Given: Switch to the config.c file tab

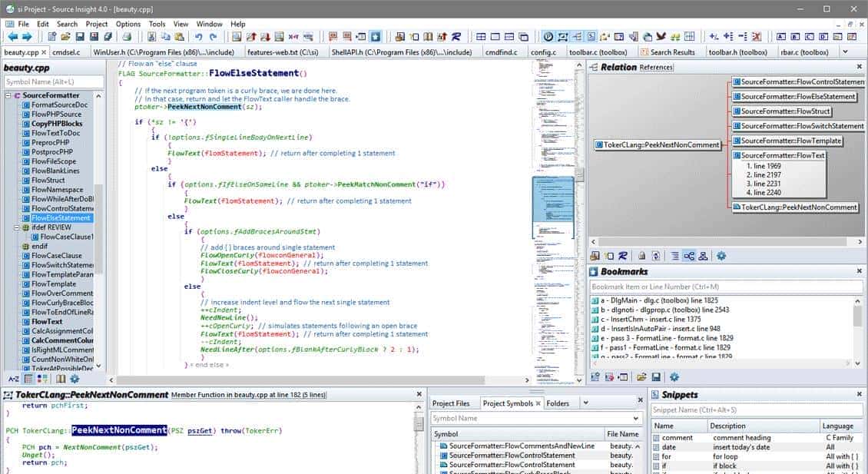Looking at the screenshot, I should [543, 52].
